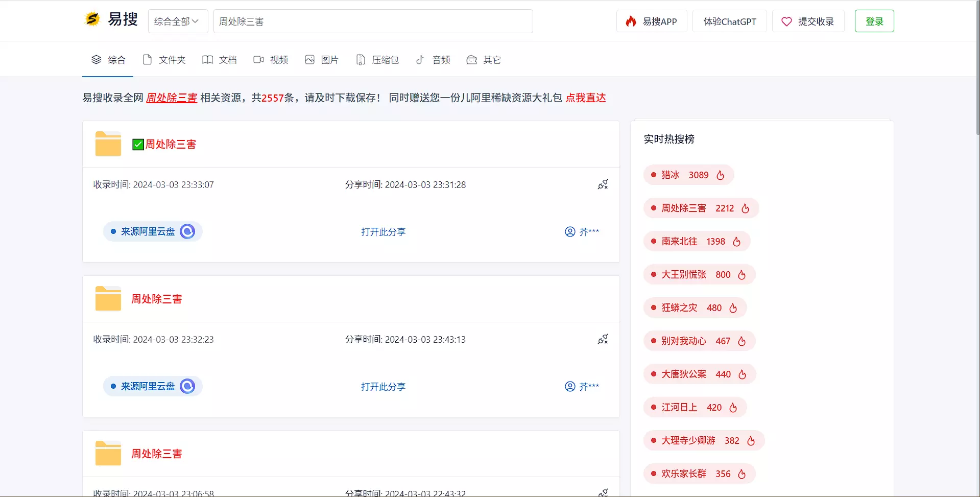The image size is (980, 497).
Task: Click the link icon in first result
Action: (x=603, y=184)
